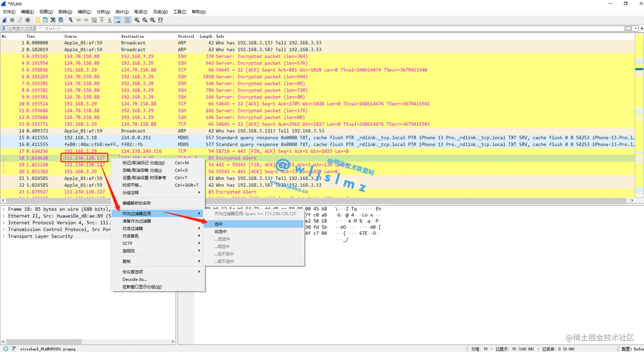Sort by the Protocol column header
The height and width of the screenshot is (352, 644).
(x=187, y=36)
